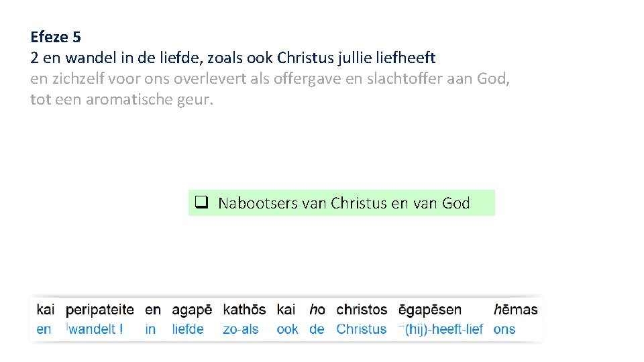The height and width of the screenshot is (362, 644).
Task: Select the Greek word 'christos'
Action: 362,310
